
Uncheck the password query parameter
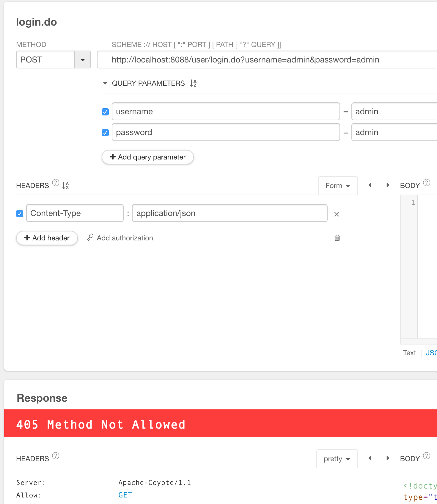(105, 133)
